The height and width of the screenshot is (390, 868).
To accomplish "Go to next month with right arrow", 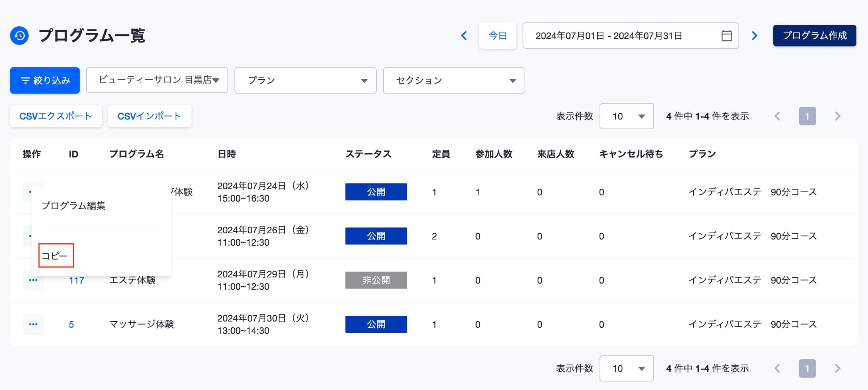I will pos(754,36).
